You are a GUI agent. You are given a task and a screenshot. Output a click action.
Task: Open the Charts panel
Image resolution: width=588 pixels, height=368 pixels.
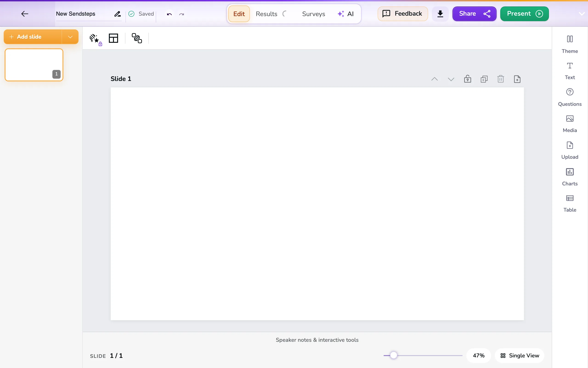[570, 177]
